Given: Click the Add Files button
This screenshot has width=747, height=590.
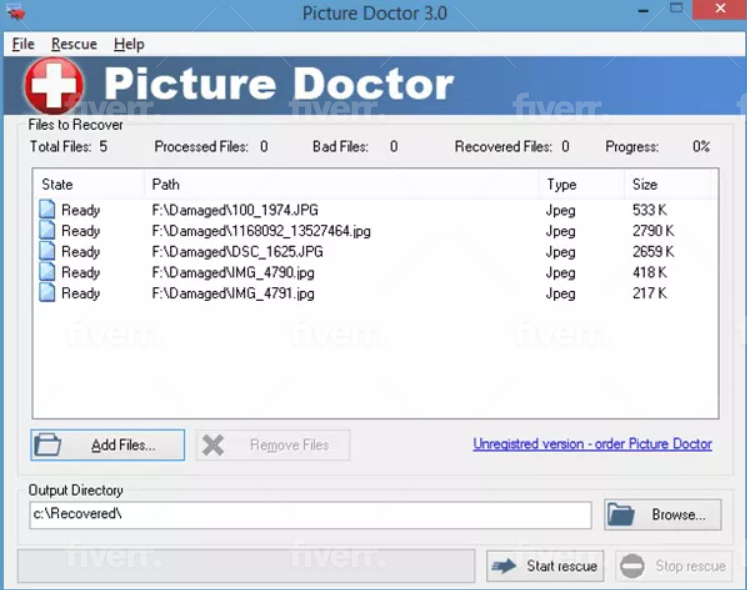Looking at the screenshot, I should [x=108, y=445].
